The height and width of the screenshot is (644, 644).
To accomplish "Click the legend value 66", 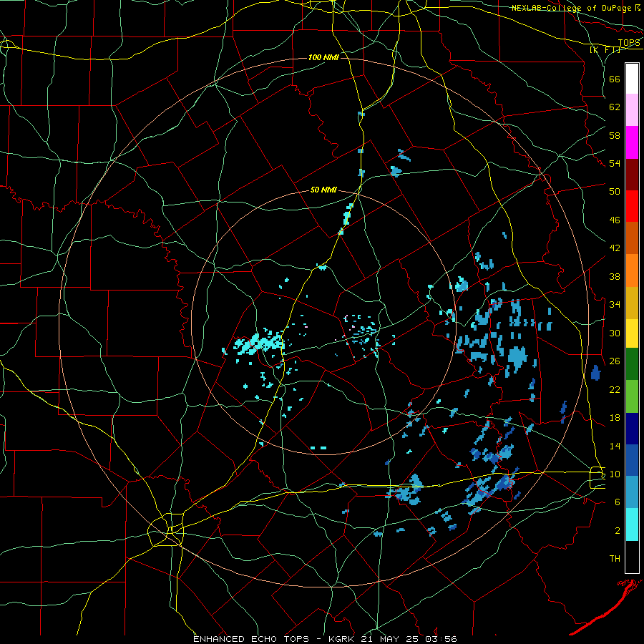I will click(615, 79).
